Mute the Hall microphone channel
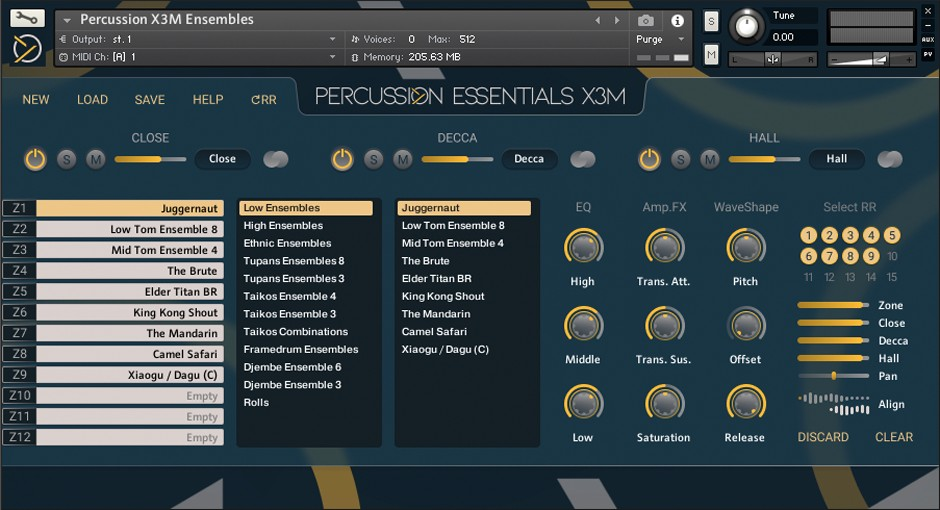 [710, 159]
